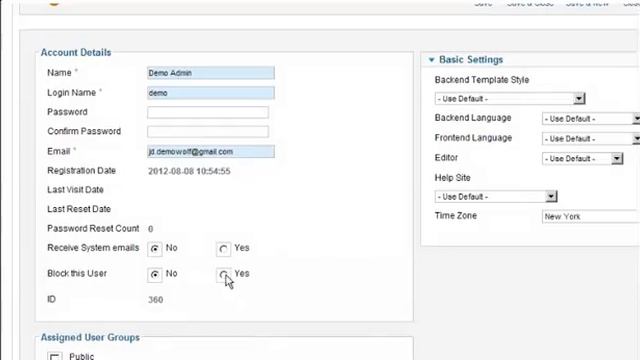Viewport: 640px width, 360px height.
Task: Click the Last Visit Date label
Action: [x=76, y=190]
